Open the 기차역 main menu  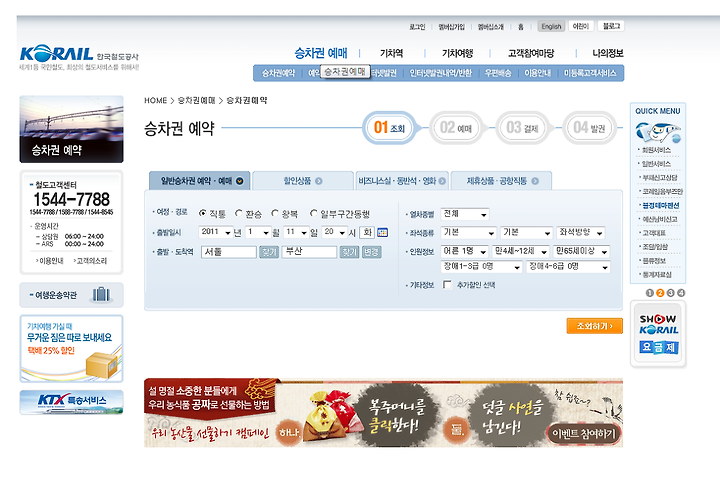coord(392,53)
